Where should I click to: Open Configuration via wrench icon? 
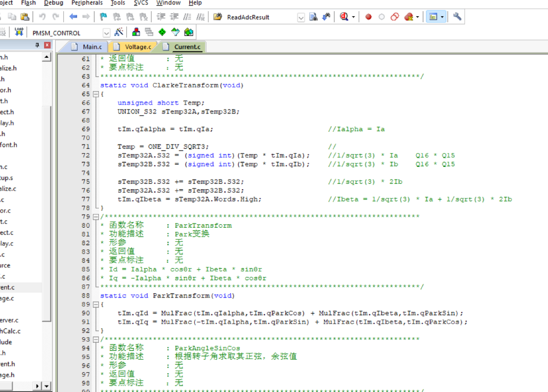(x=457, y=16)
